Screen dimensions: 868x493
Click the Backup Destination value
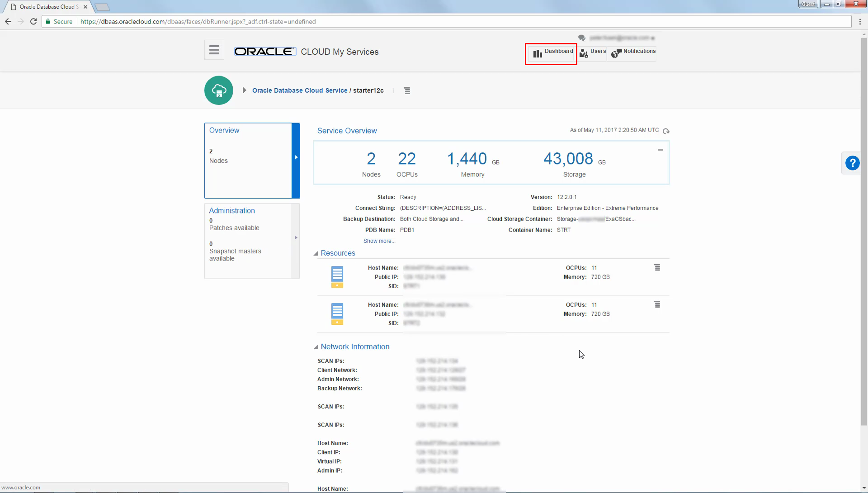click(x=432, y=219)
